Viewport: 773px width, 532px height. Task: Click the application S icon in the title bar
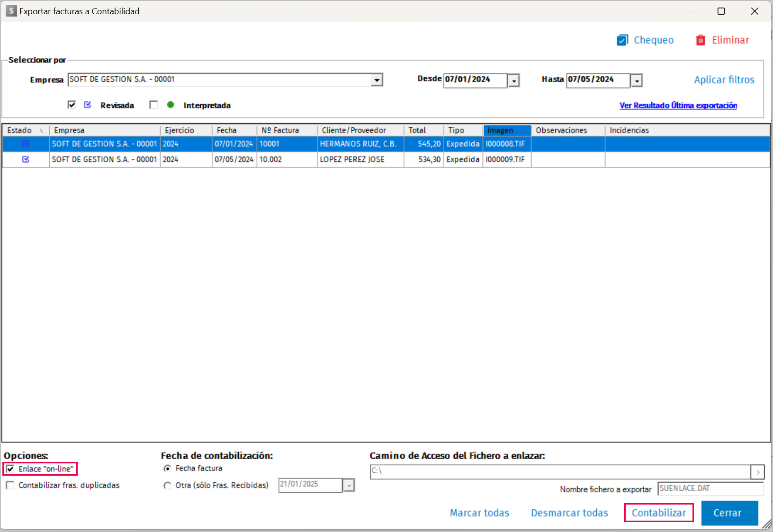(x=11, y=11)
